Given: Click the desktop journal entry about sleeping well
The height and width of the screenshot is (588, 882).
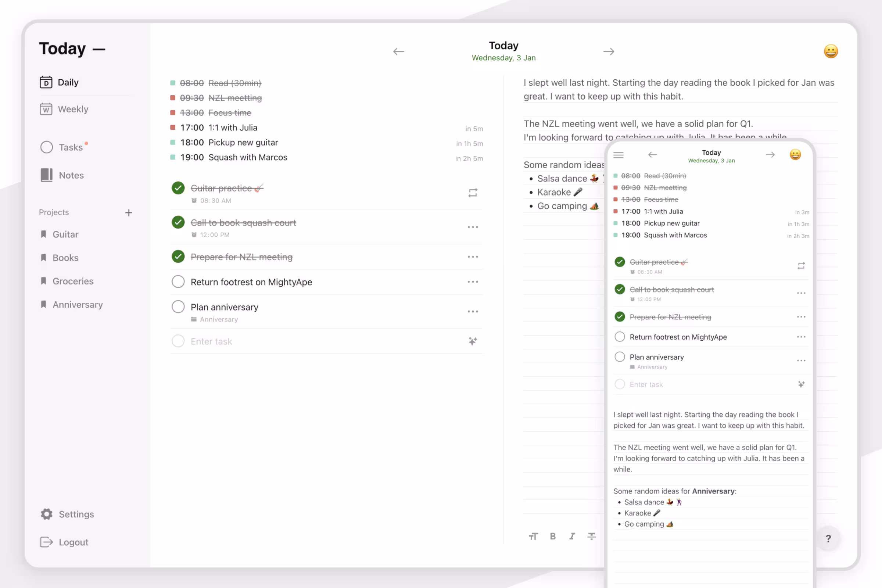Looking at the screenshot, I should tap(679, 89).
